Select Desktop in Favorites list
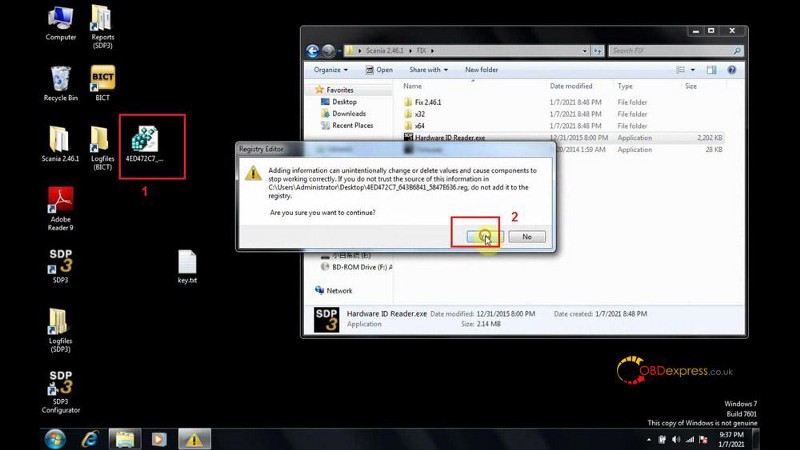The image size is (800, 450). click(344, 102)
